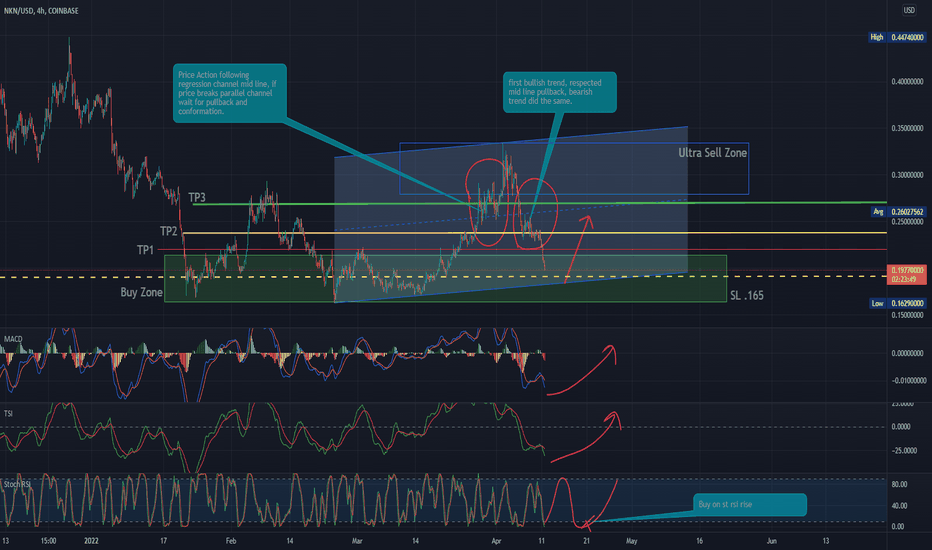This screenshot has width=932, height=550.
Task: Click the USD currency label
Action: coord(909,10)
